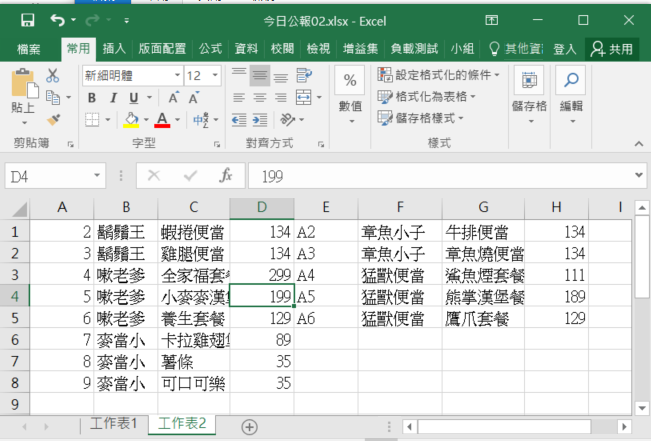651x441 pixels.
Task: Open the 數值 number format group
Action: pyautogui.click(x=350, y=96)
